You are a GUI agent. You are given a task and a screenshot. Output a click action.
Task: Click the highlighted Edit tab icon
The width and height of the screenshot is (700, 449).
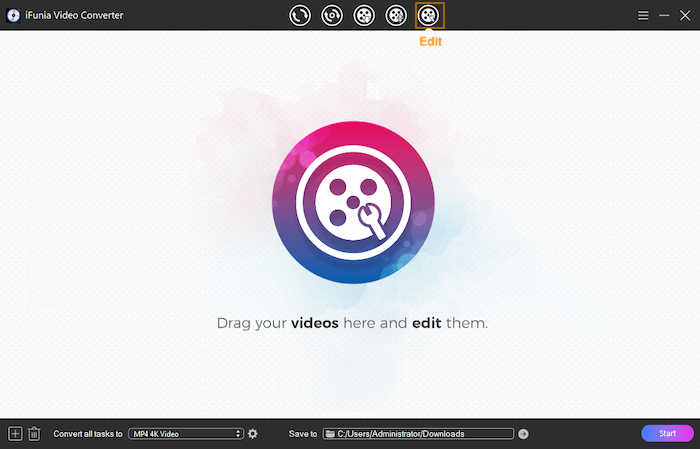click(429, 15)
